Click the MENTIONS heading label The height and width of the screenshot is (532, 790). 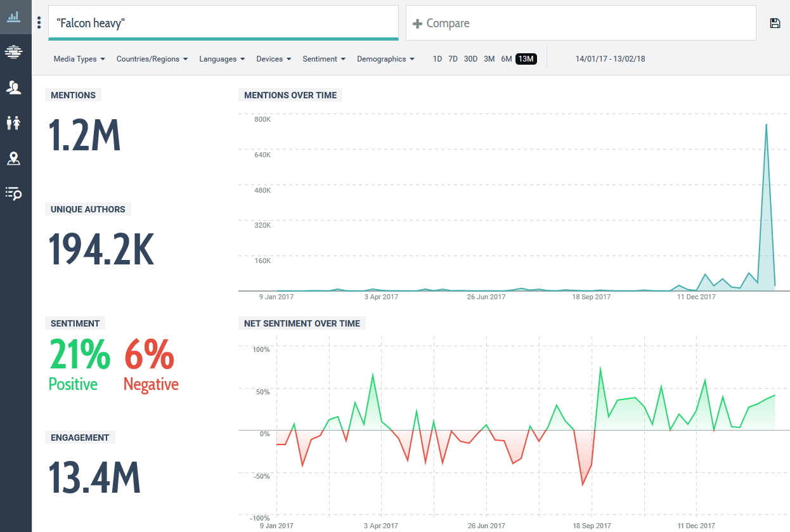73,95
